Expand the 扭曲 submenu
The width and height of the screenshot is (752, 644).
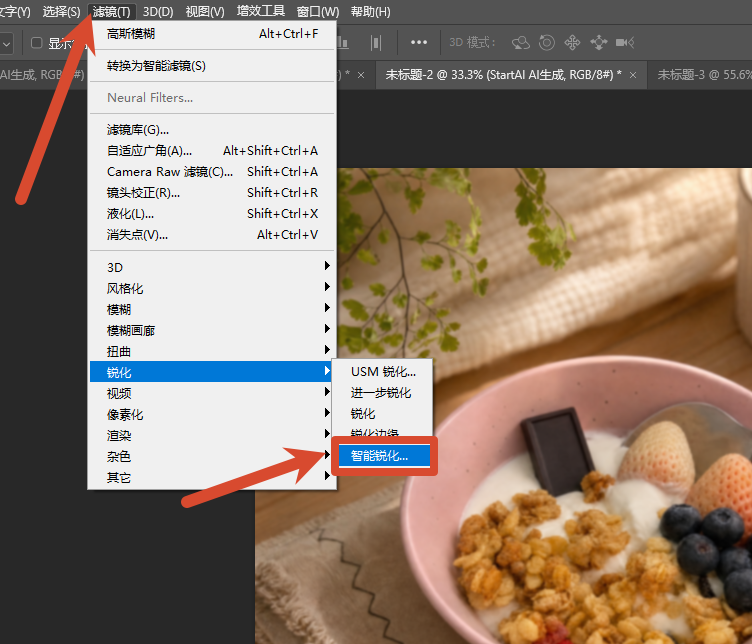point(212,351)
